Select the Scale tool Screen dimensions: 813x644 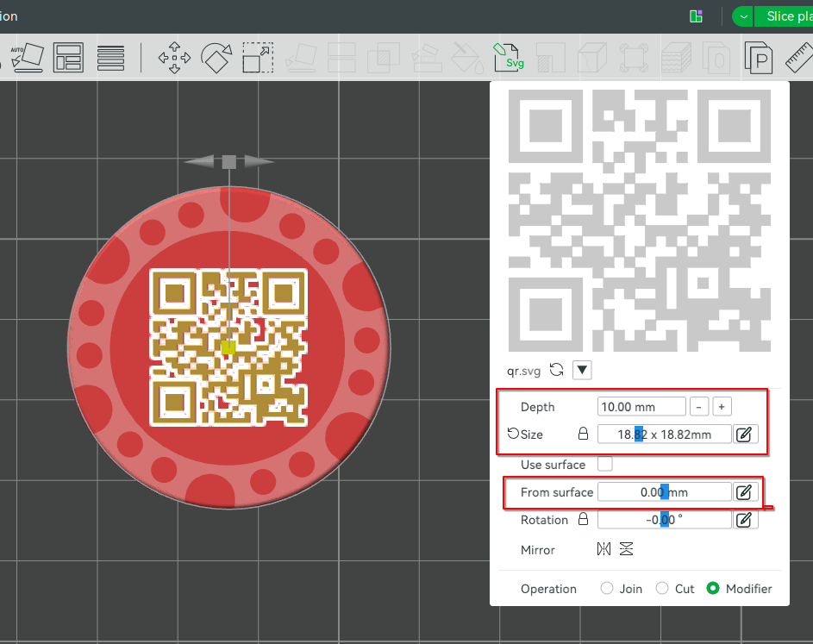coord(257,58)
